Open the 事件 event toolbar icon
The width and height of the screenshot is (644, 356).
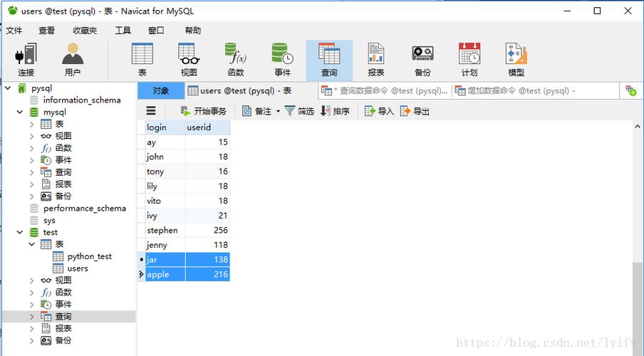point(283,60)
